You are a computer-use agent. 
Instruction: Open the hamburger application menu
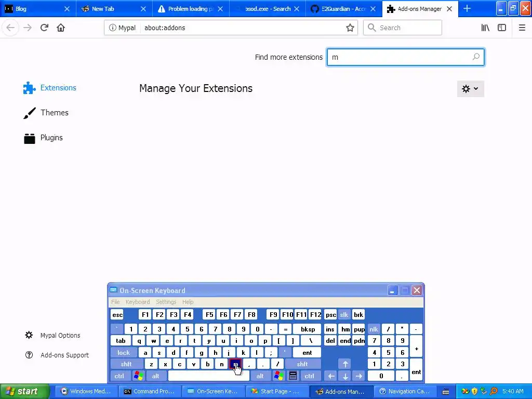point(522,28)
